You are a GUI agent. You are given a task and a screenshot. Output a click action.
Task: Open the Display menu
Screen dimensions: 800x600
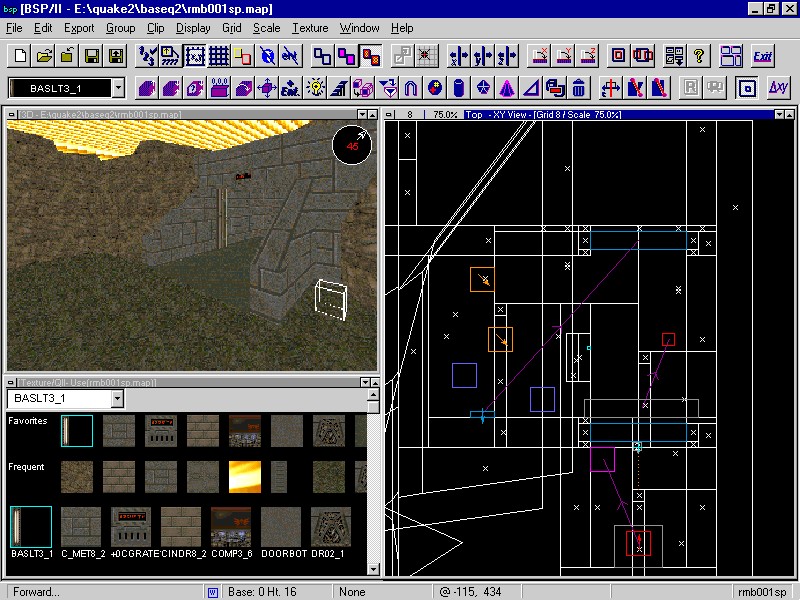click(193, 28)
